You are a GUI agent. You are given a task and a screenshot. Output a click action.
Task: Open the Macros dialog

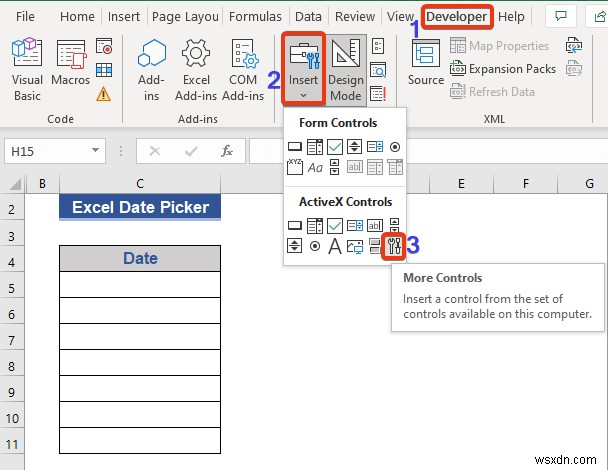(x=71, y=63)
